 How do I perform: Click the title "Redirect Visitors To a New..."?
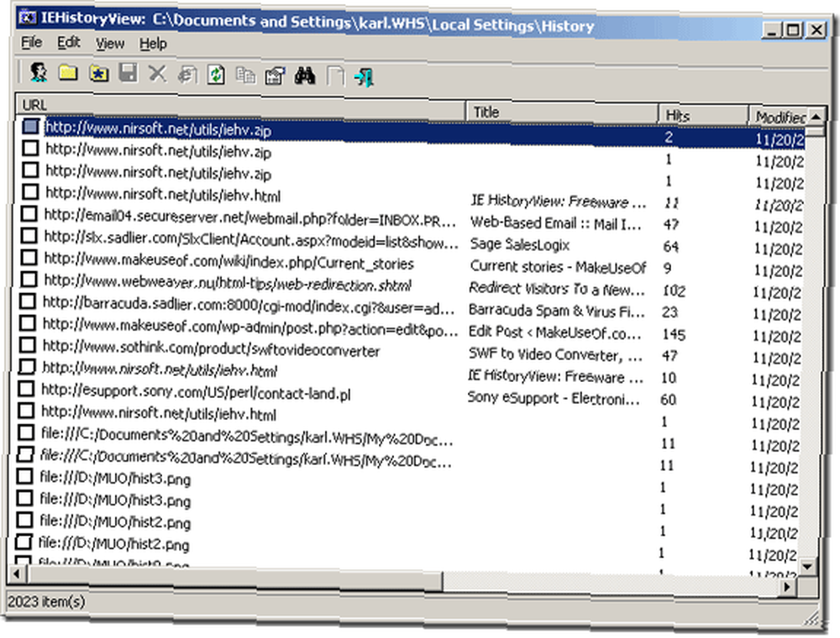coord(557,289)
